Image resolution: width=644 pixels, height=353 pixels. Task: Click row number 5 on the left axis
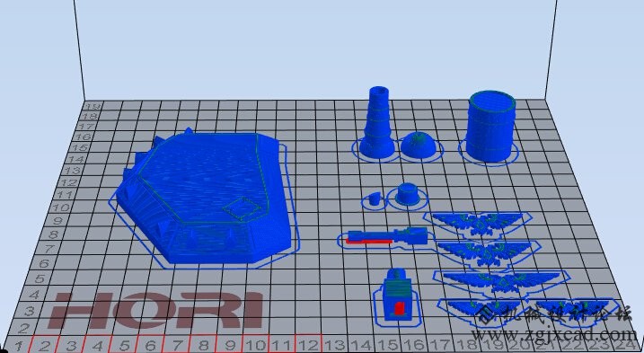pos(40,278)
